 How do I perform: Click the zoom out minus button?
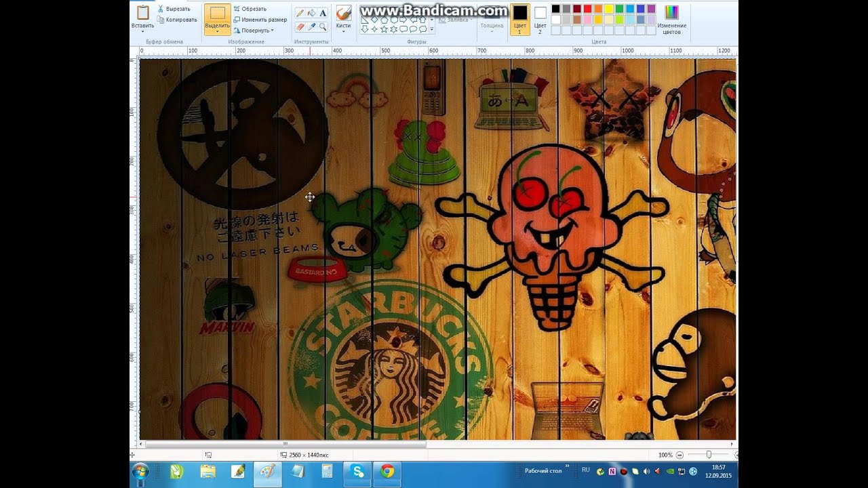[679, 455]
